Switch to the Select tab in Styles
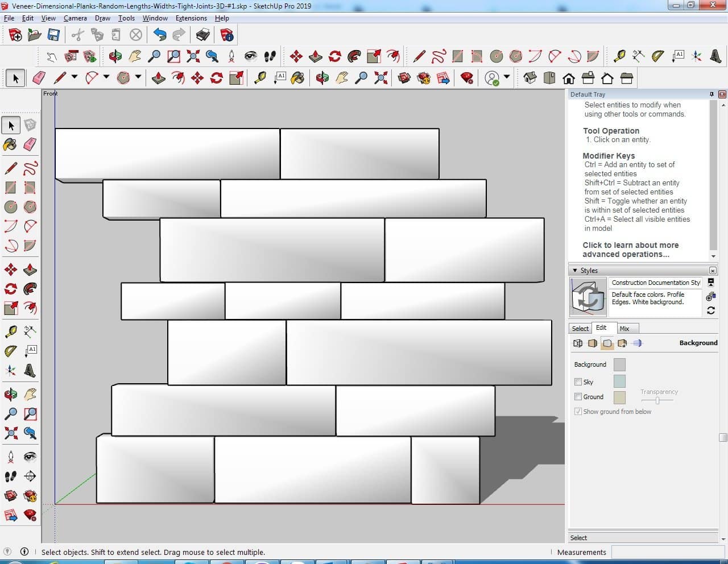 click(x=580, y=329)
